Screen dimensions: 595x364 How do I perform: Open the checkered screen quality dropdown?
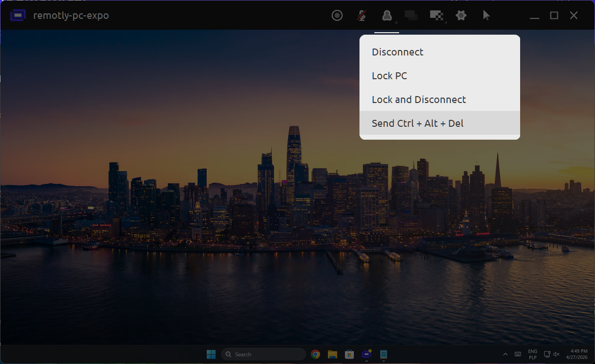tap(436, 16)
